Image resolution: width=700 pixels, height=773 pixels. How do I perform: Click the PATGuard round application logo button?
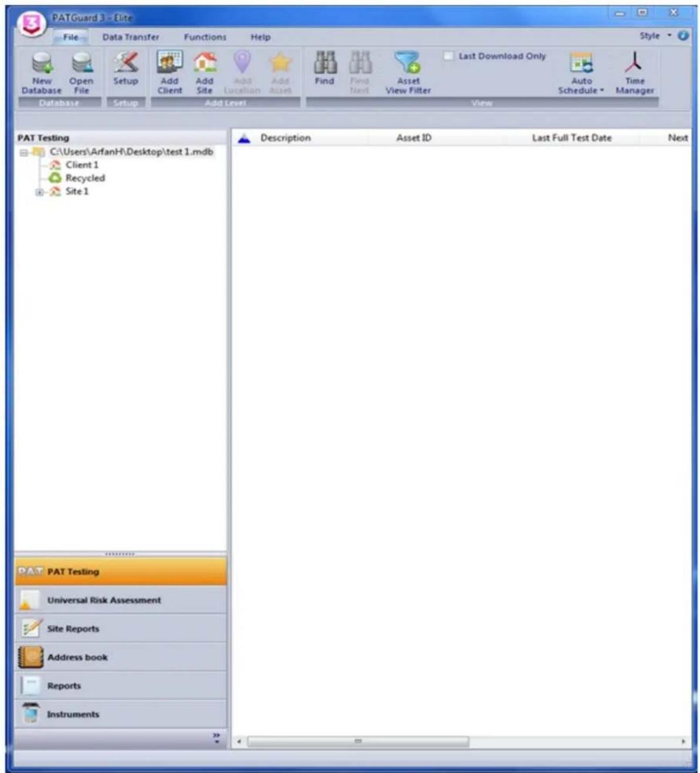(x=32, y=23)
